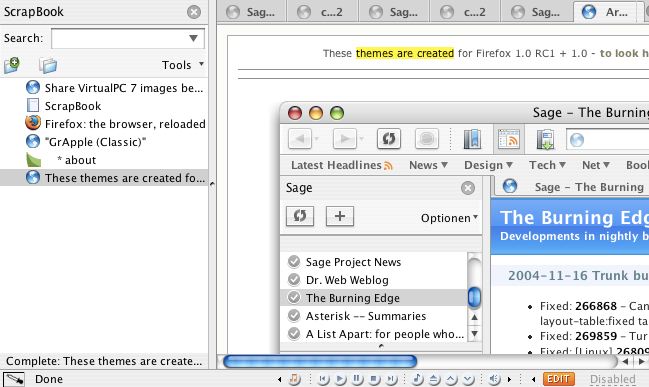
Task: Click the Sage add feed plus button
Action: pos(340,216)
